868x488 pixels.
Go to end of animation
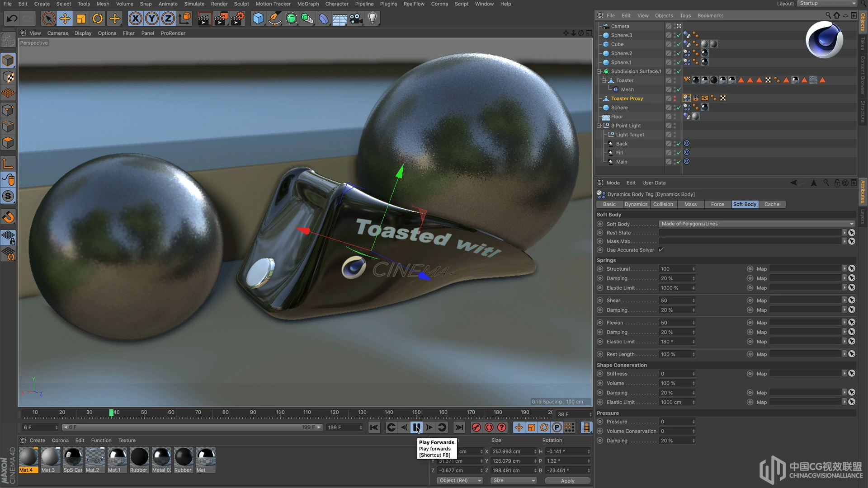tap(459, 427)
